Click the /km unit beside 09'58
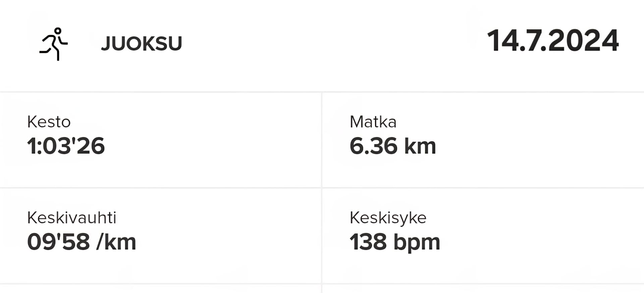 point(116,242)
